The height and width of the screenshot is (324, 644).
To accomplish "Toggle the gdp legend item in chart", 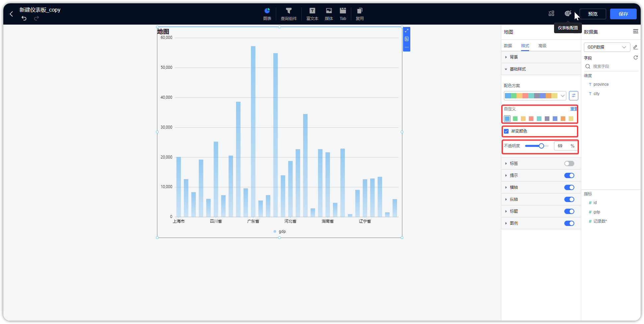I will [280, 232].
